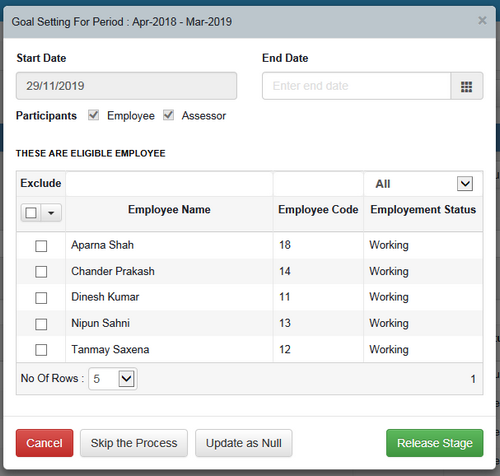Open the Exclude header caret dropdown

[51, 213]
